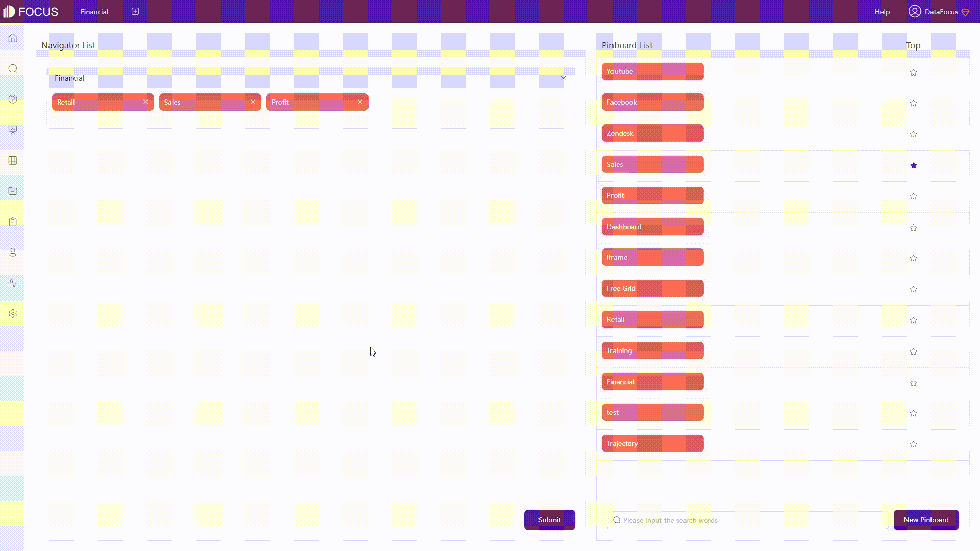Toggle favorite star for Sales pinboard
The height and width of the screenshot is (551, 980).
913,165
